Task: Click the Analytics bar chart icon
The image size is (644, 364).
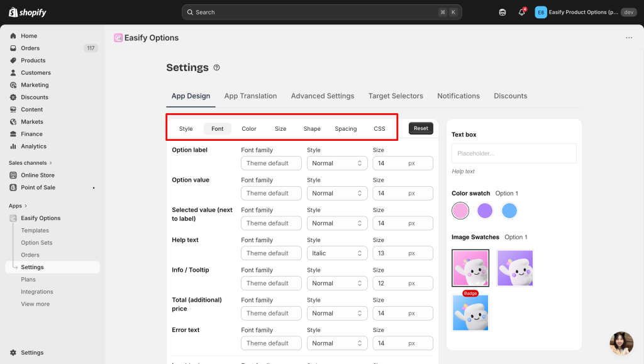Action: (13, 146)
